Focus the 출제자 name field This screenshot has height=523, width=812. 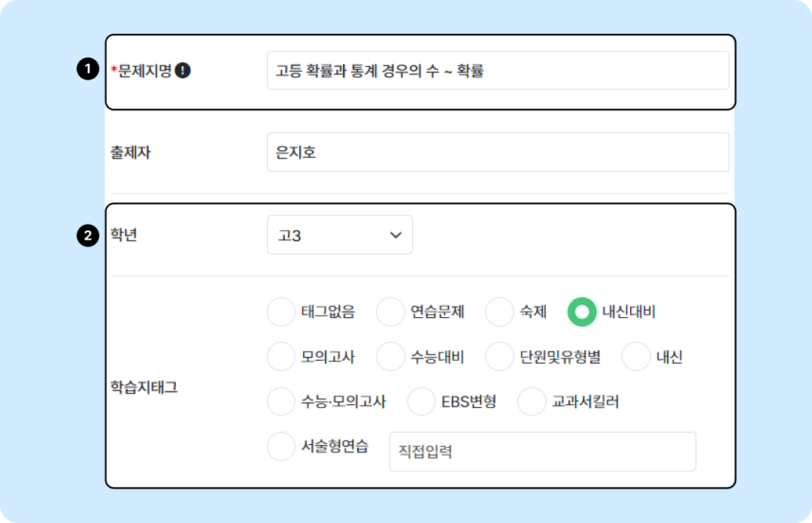(497, 153)
